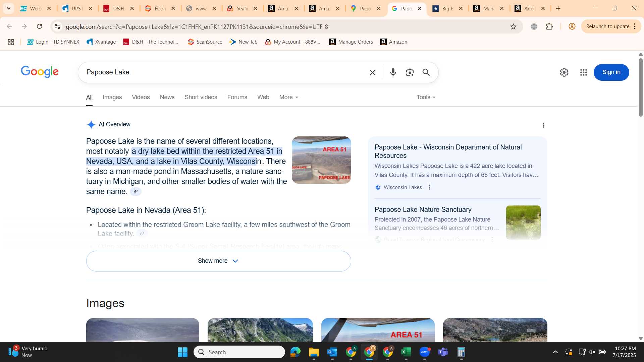The image size is (644, 362).
Task: Open Zoom from taskbar
Action: point(425,352)
